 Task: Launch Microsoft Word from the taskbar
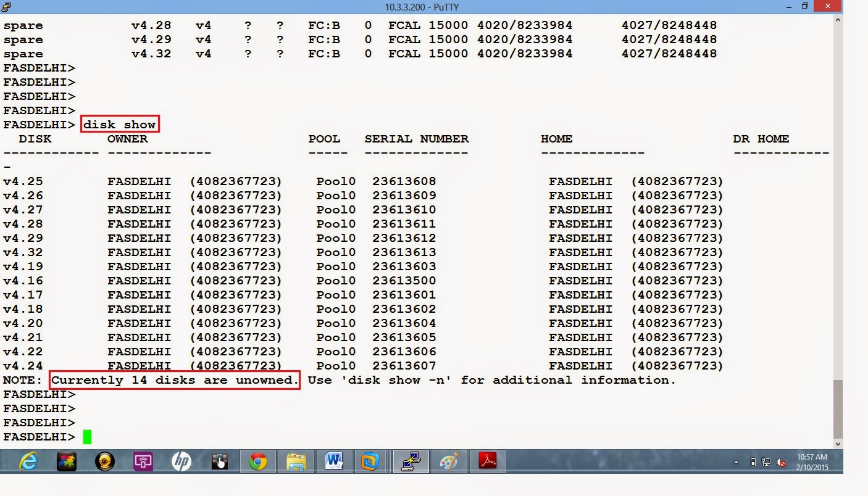pos(333,461)
